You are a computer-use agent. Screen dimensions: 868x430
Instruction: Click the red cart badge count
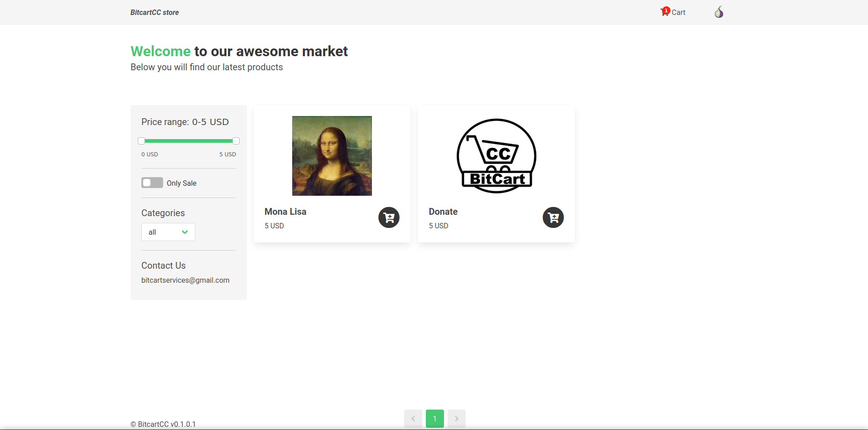(666, 10)
